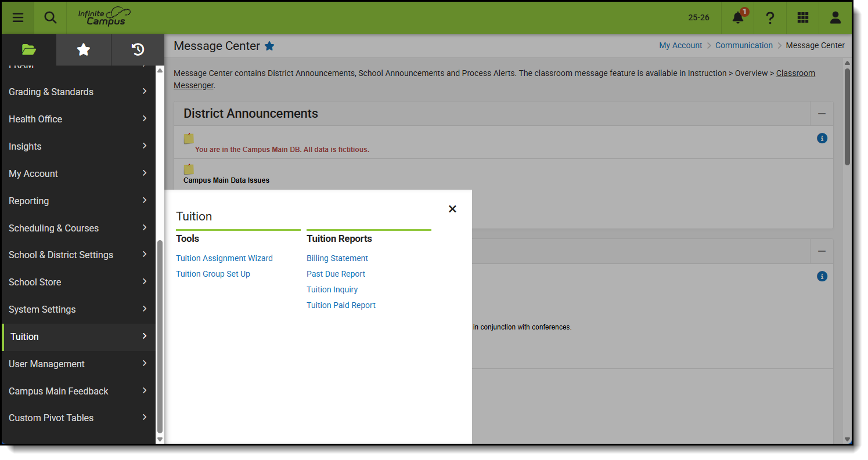
Task: Click the sidebar scroll up arrow
Action: 160,70
